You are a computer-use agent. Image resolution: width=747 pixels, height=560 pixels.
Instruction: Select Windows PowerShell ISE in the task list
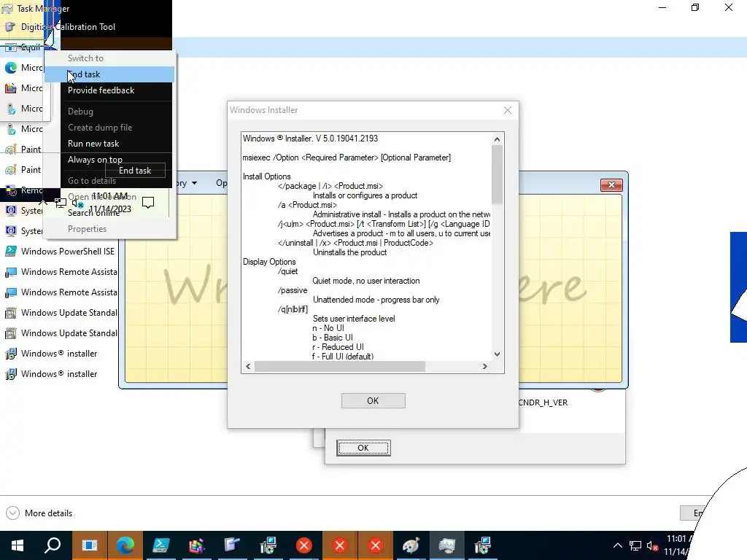(68, 252)
